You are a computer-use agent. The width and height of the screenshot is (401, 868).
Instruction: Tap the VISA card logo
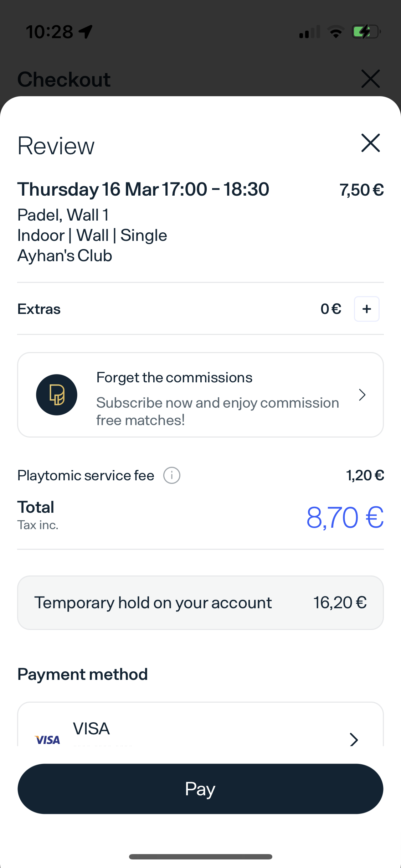tap(48, 740)
